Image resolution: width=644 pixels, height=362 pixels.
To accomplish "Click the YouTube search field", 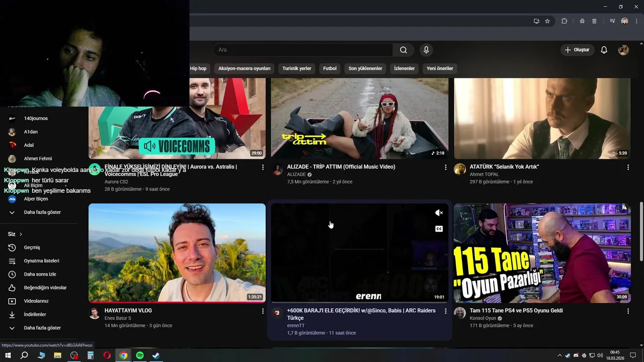I will pyautogui.click(x=303, y=50).
